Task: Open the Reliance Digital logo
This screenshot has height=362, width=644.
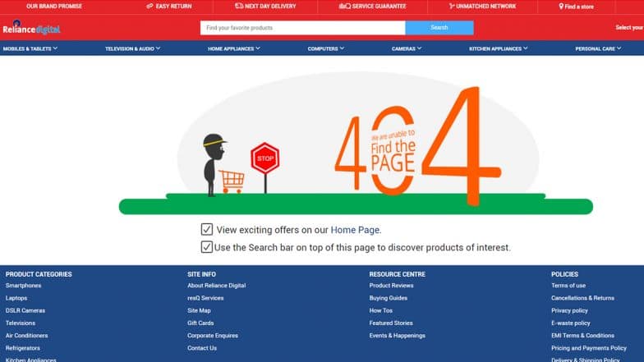Action: pos(31,28)
